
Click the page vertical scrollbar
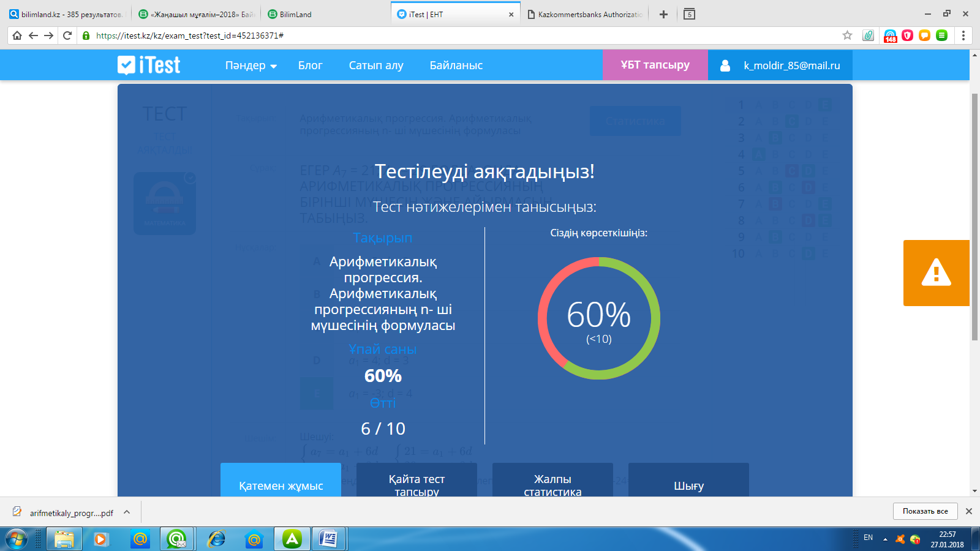(974, 216)
